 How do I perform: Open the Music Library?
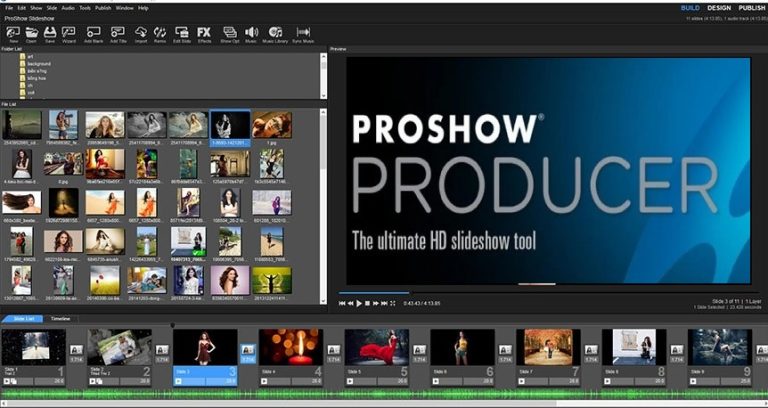pos(275,34)
